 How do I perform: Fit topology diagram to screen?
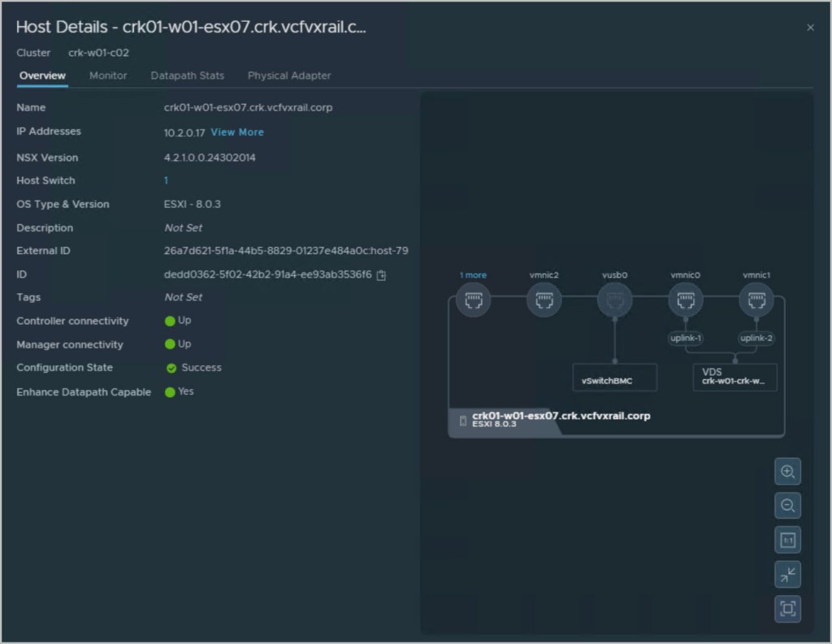[787, 609]
